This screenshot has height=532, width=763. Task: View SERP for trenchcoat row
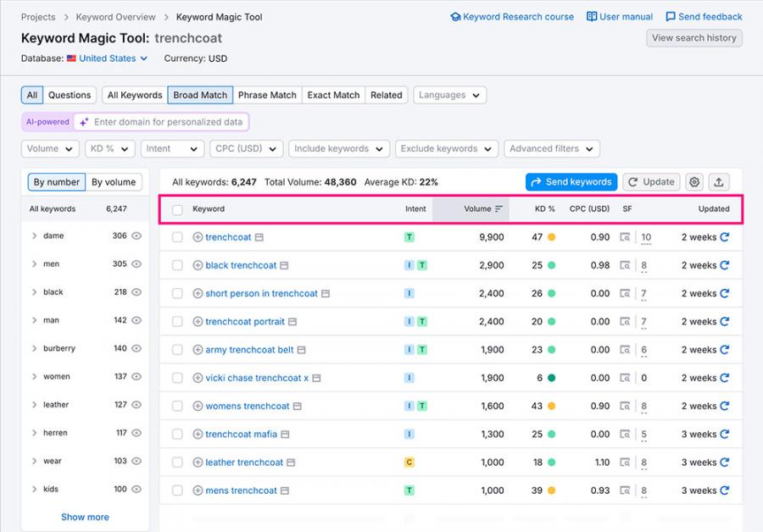(625, 237)
